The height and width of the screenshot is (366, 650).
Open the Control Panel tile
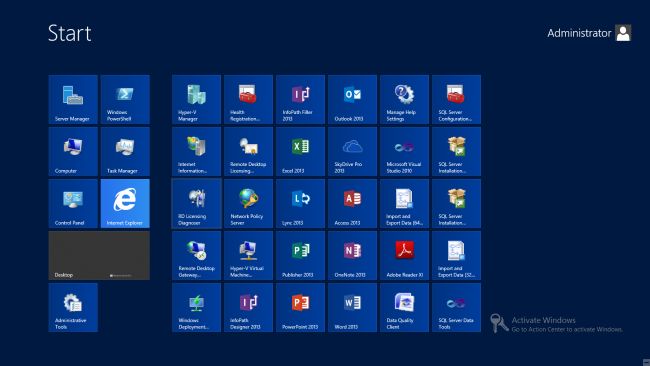pos(73,204)
